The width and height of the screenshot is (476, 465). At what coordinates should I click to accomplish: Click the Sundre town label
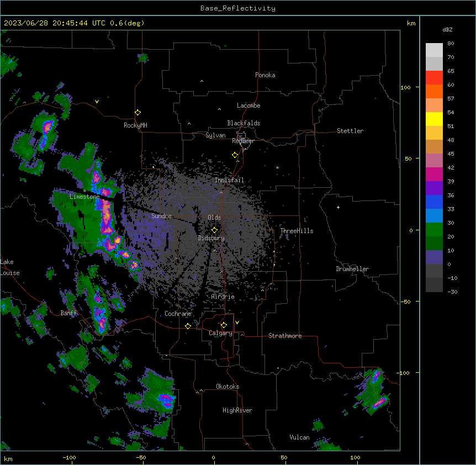tap(161, 216)
